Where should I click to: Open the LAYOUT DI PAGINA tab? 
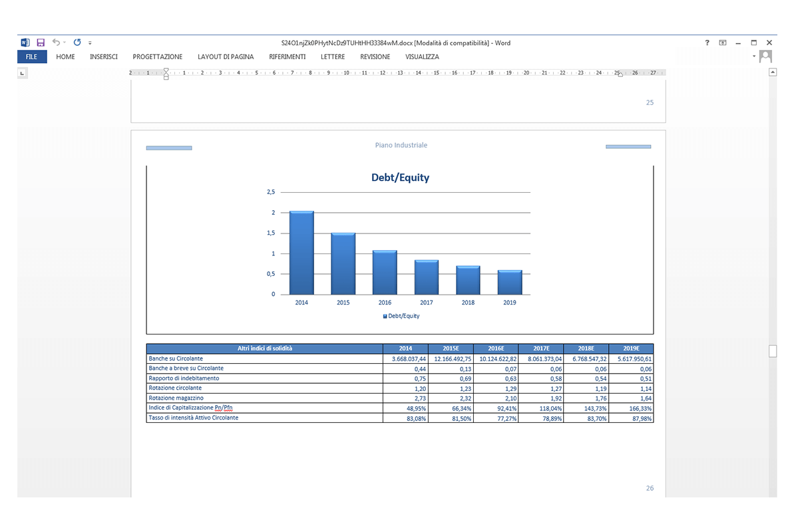pos(226,57)
